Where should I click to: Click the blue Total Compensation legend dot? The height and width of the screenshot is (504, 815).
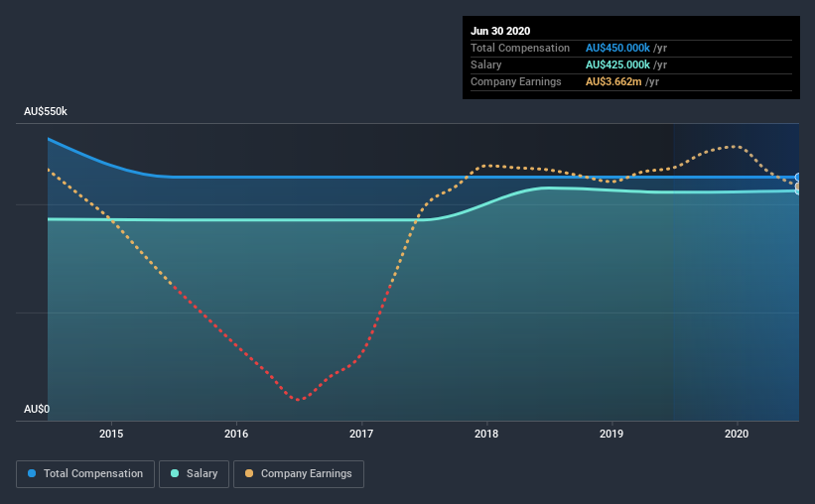[32, 473]
